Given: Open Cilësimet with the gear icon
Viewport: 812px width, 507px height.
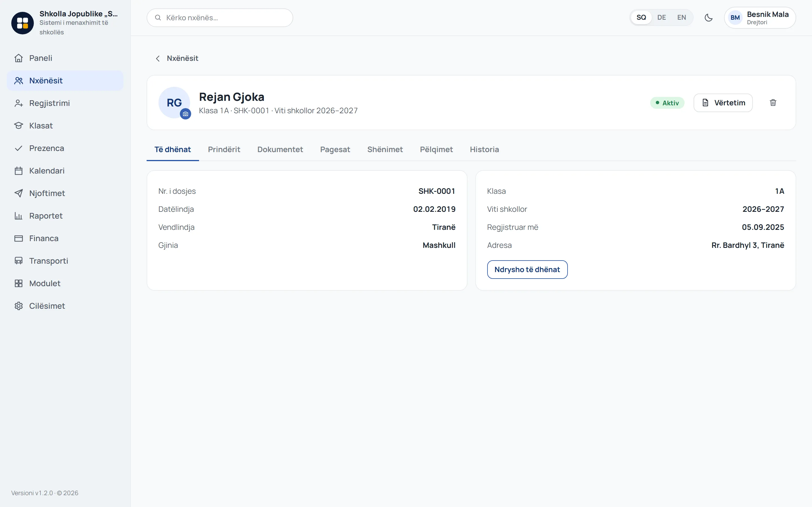Looking at the screenshot, I should (x=18, y=306).
